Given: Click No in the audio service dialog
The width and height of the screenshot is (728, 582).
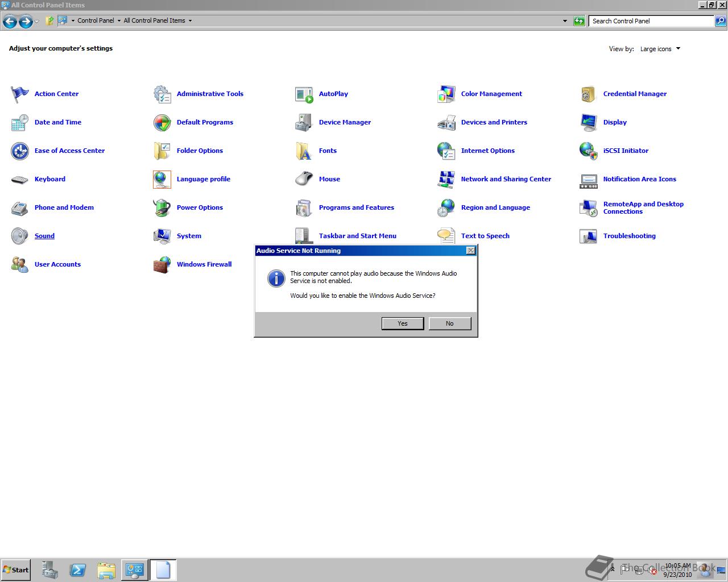Looking at the screenshot, I should [450, 323].
